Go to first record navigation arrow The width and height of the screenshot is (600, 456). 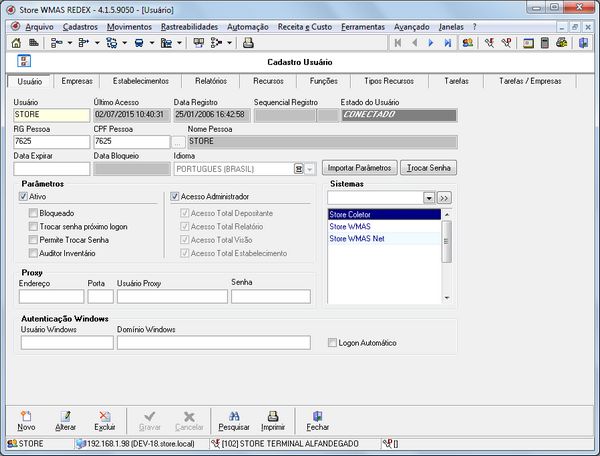point(398,43)
